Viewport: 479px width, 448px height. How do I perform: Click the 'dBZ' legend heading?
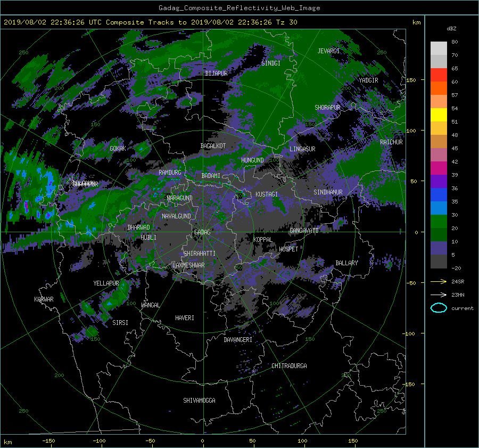(x=451, y=29)
